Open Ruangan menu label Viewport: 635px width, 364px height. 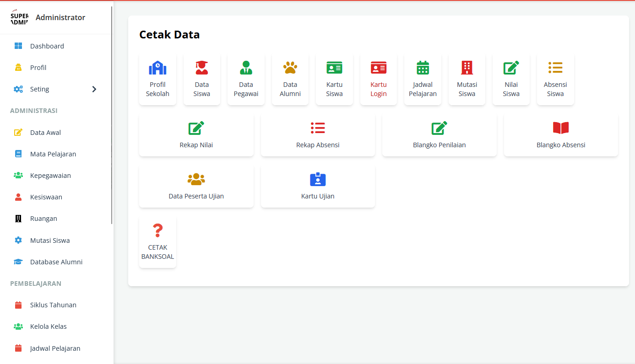pos(43,219)
